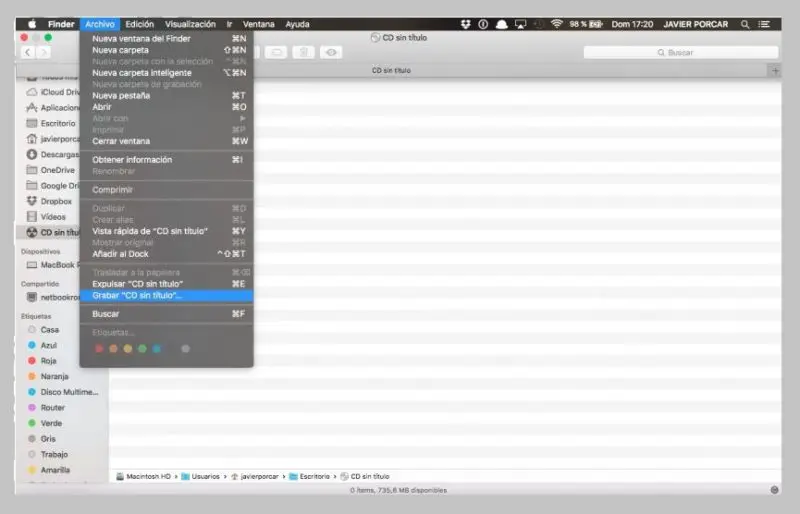Screen dimensions: 800x514
Task: Click the Roja tag in sidebar
Action: pos(42,361)
